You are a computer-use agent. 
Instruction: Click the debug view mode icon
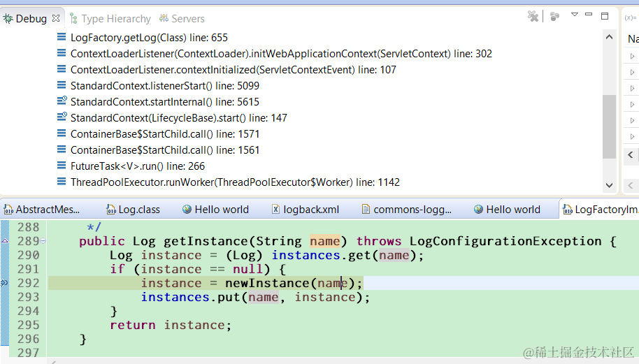554,16
